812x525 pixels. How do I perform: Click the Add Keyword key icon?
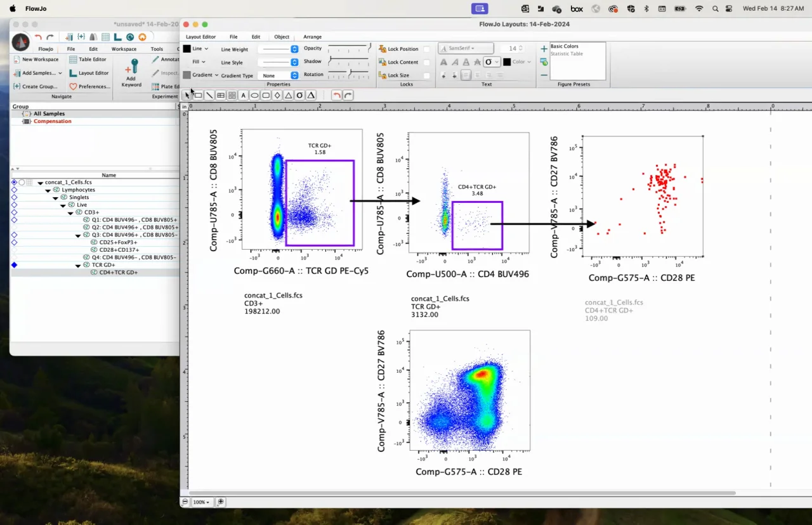pyautogui.click(x=131, y=67)
